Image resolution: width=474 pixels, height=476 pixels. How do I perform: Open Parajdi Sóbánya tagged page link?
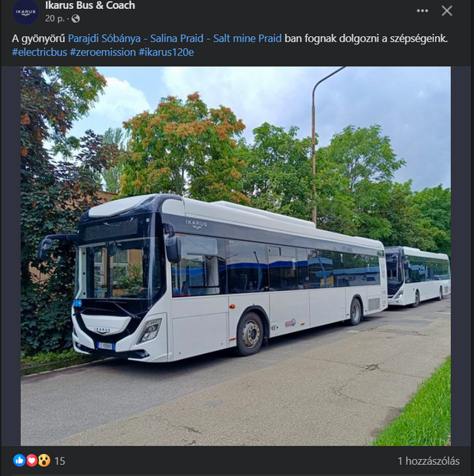point(104,38)
